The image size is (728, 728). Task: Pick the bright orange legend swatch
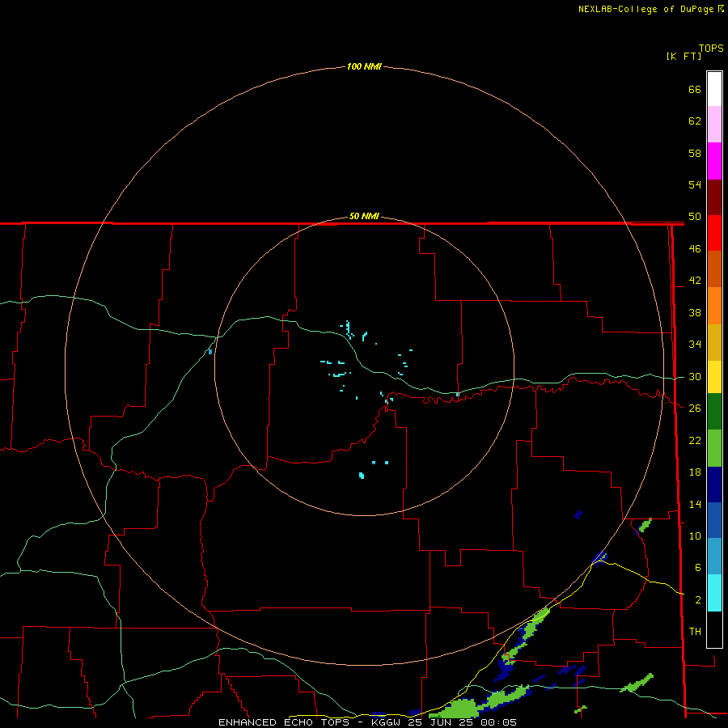pyautogui.click(x=714, y=306)
